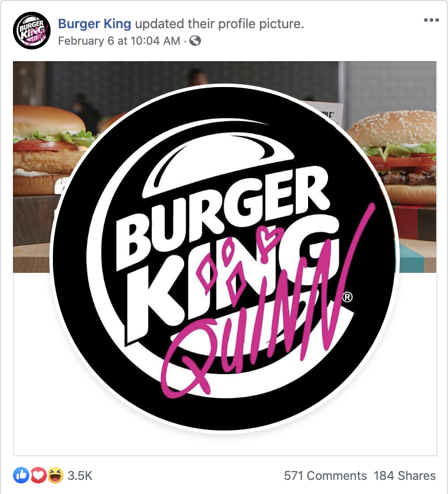Open the 571 Comments link
Viewport: 448px width, 494px height.
pos(325,475)
